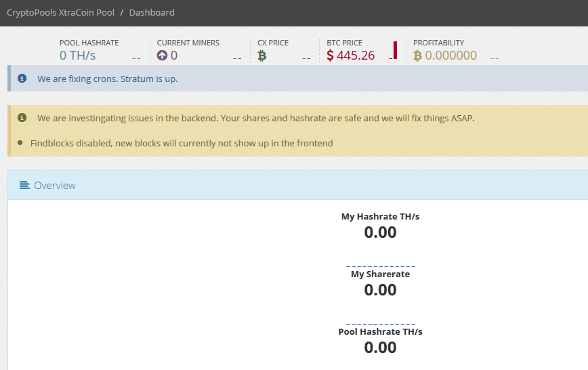Click the pool hashrate value 0 TH/s
The width and height of the screenshot is (588, 370).
(x=78, y=56)
